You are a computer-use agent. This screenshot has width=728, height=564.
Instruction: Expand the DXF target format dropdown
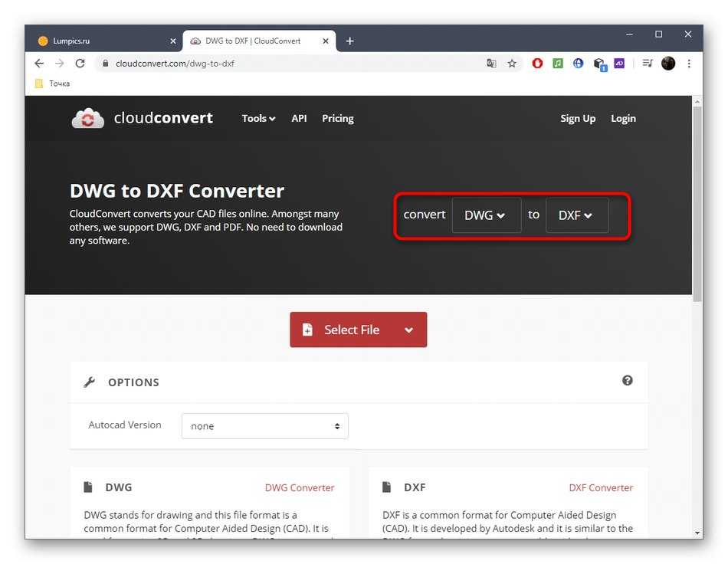click(x=576, y=215)
